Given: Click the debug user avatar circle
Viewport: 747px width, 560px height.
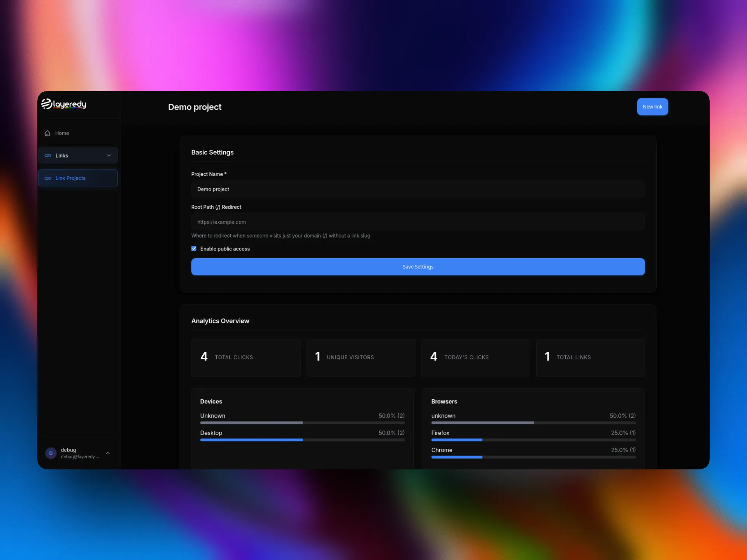Looking at the screenshot, I should coord(51,453).
